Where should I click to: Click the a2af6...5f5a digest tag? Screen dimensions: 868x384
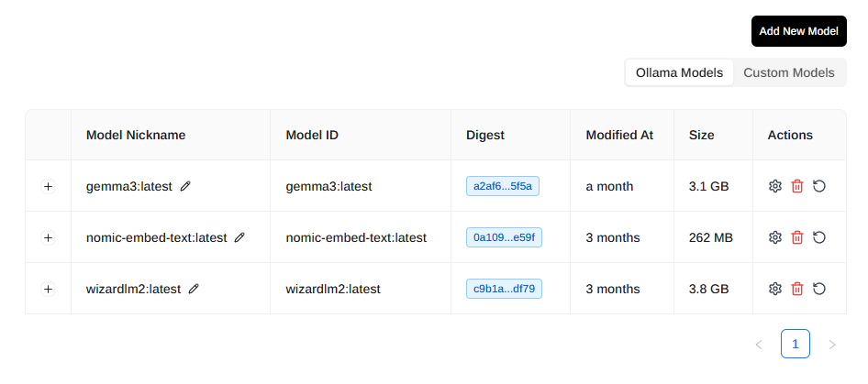click(x=503, y=186)
